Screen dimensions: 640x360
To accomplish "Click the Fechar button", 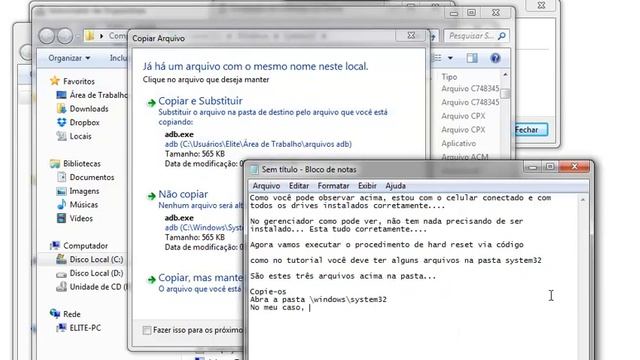I will pyautogui.click(x=530, y=130).
